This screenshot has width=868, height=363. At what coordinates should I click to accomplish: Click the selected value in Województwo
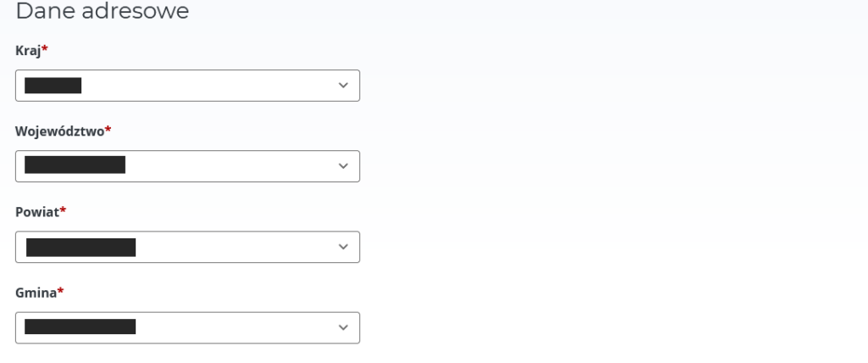tap(75, 165)
